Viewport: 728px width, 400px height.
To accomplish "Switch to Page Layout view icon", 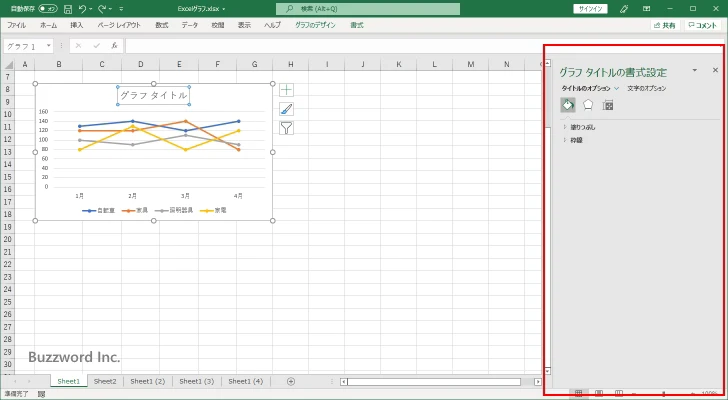I will [x=599, y=394].
